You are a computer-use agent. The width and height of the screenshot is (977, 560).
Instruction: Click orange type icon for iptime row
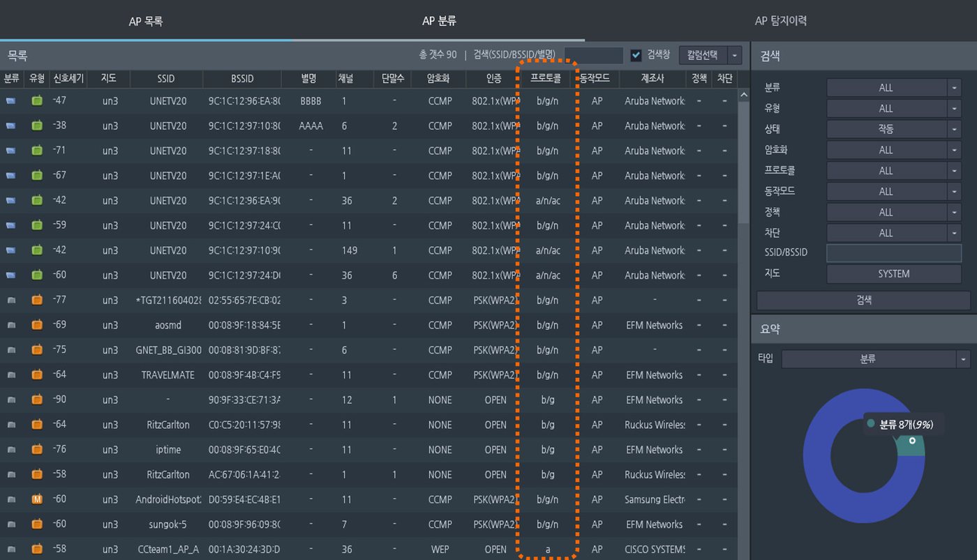point(37,450)
